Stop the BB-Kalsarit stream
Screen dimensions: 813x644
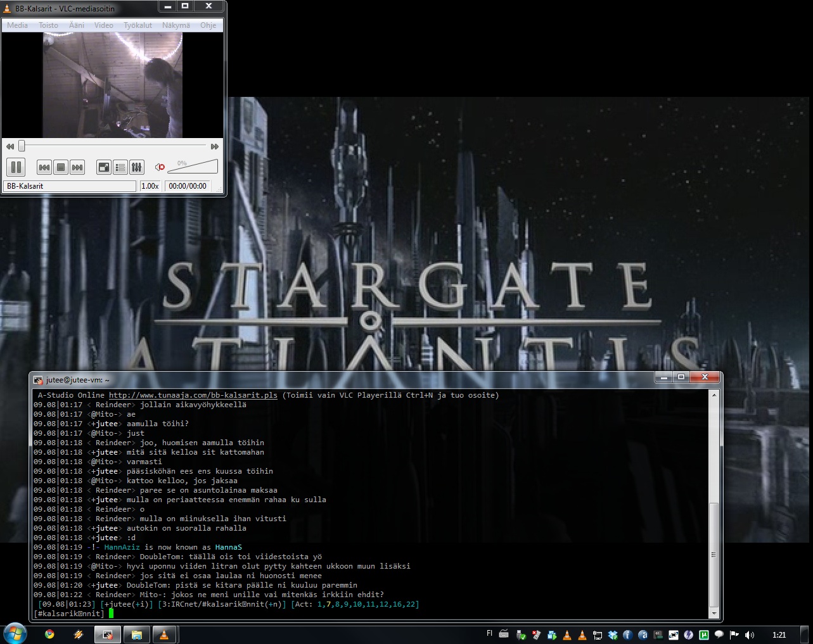pyautogui.click(x=61, y=167)
